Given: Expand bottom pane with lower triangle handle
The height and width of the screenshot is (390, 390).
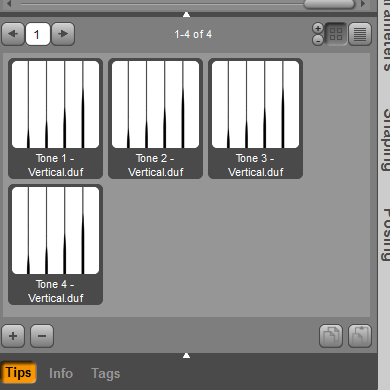Looking at the screenshot, I should [x=186, y=356].
